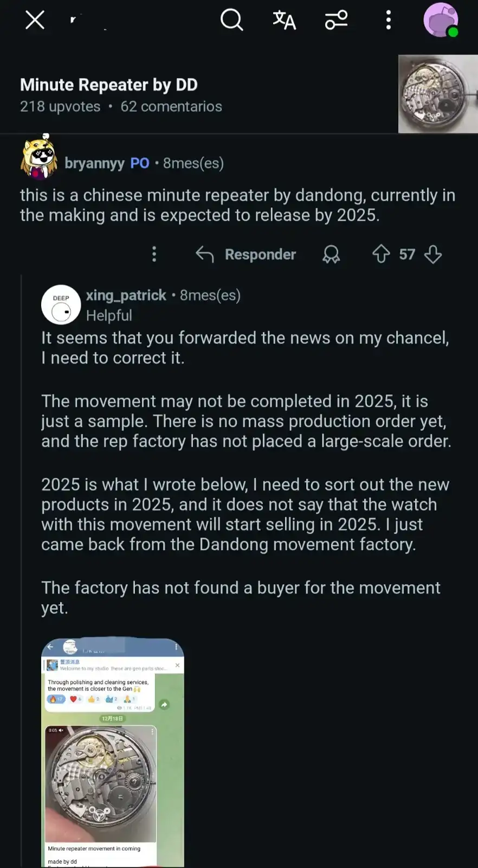
Task: Open the attached Telegram screenshot image
Action: click(x=113, y=752)
